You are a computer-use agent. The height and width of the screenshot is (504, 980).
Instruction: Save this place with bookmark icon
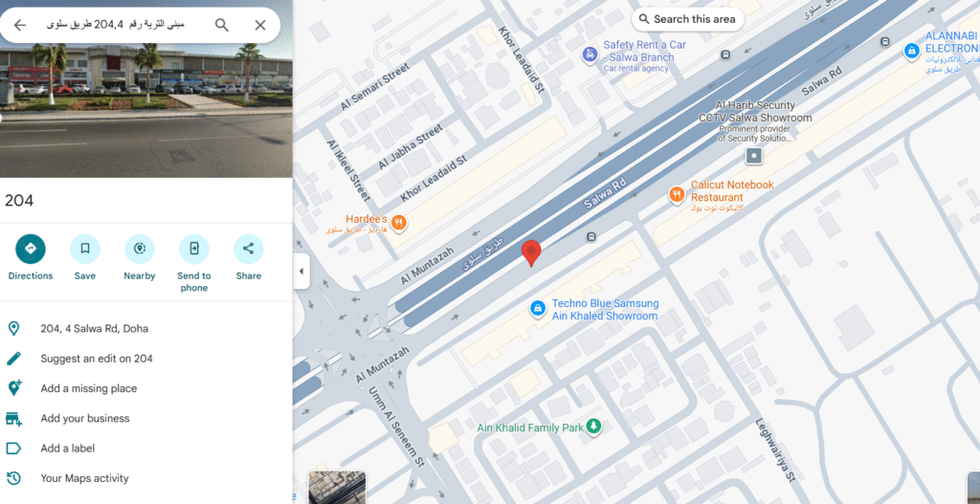(85, 249)
